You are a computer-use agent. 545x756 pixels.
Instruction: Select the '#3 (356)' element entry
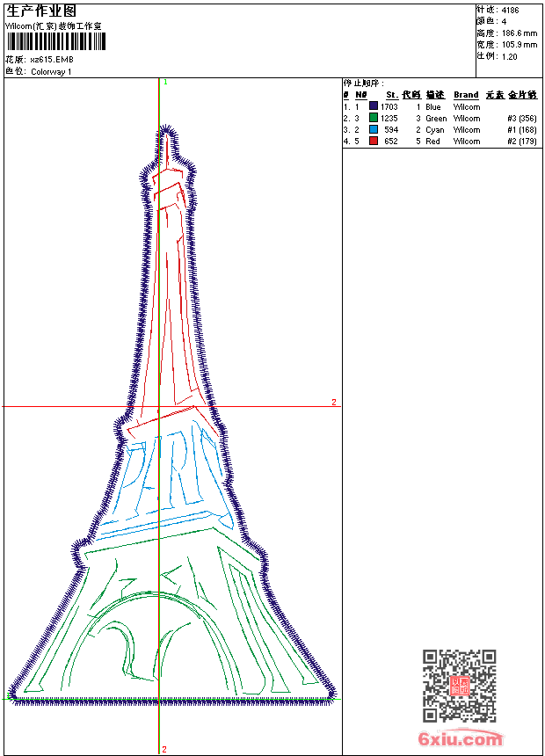(522, 118)
